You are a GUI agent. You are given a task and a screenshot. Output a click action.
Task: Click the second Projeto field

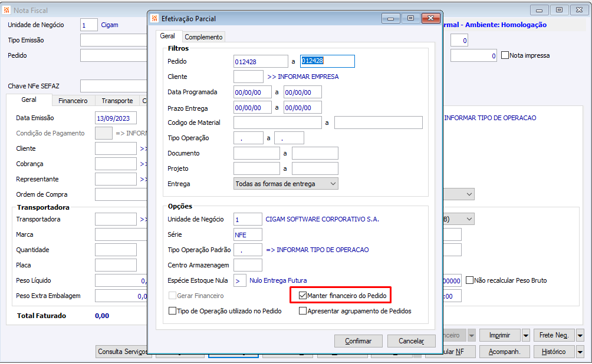coord(315,168)
